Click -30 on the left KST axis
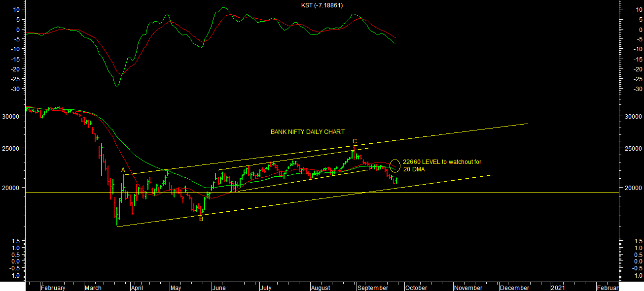The height and width of the screenshot is (291, 644). (x=14, y=89)
